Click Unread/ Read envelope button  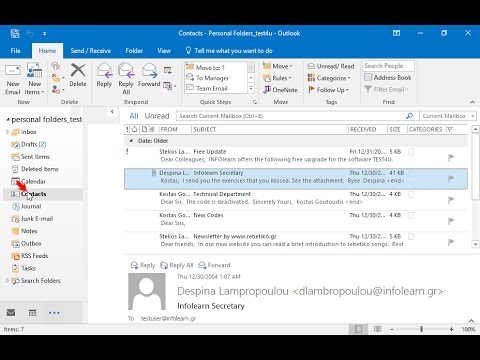click(331, 66)
